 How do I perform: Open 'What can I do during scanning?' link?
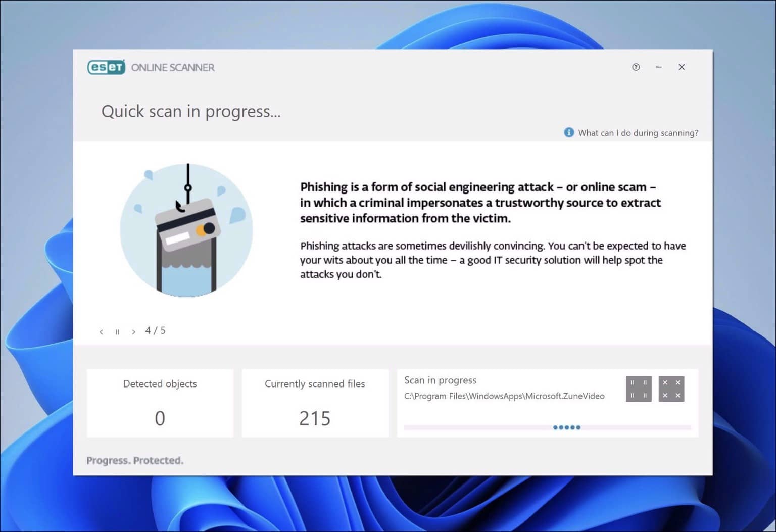pyautogui.click(x=638, y=133)
